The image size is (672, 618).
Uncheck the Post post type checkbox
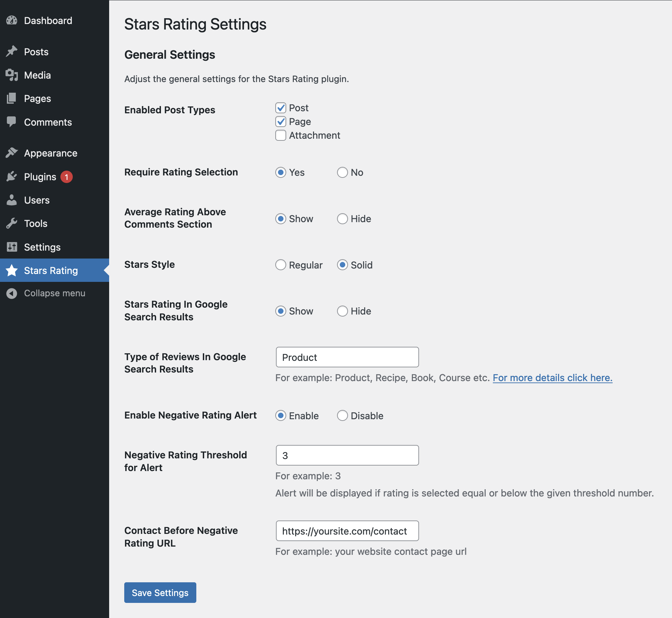[x=281, y=108]
